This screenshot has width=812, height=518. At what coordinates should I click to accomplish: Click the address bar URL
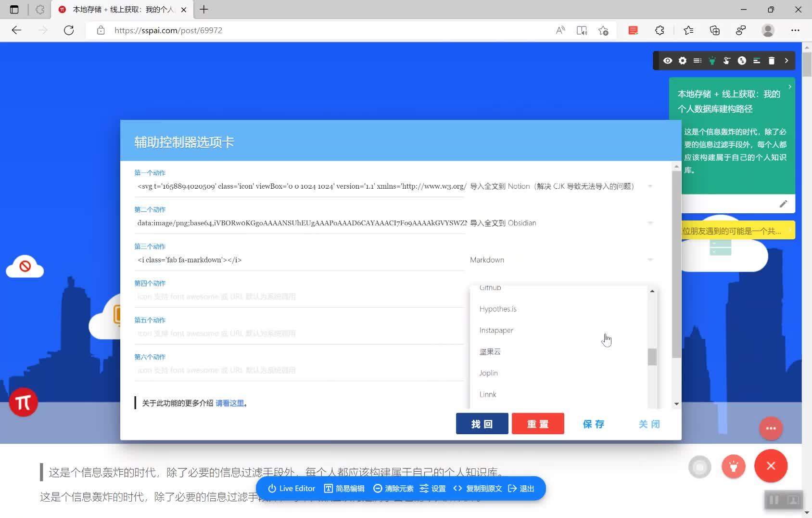coord(168,30)
